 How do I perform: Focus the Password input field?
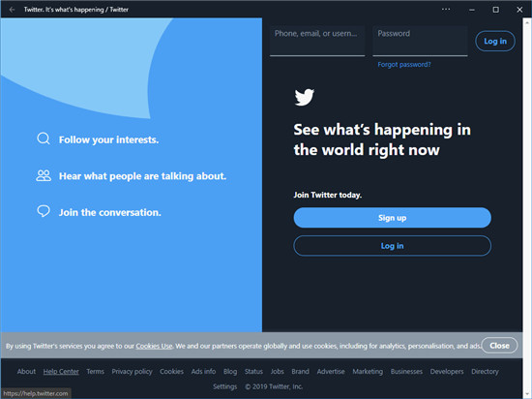(420, 41)
